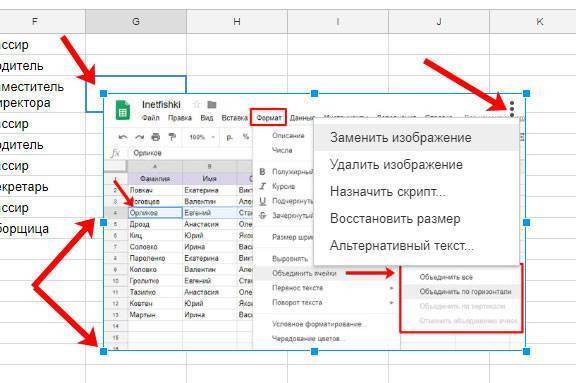Select column H header
The image size is (576, 383).
click(x=237, y=22)
